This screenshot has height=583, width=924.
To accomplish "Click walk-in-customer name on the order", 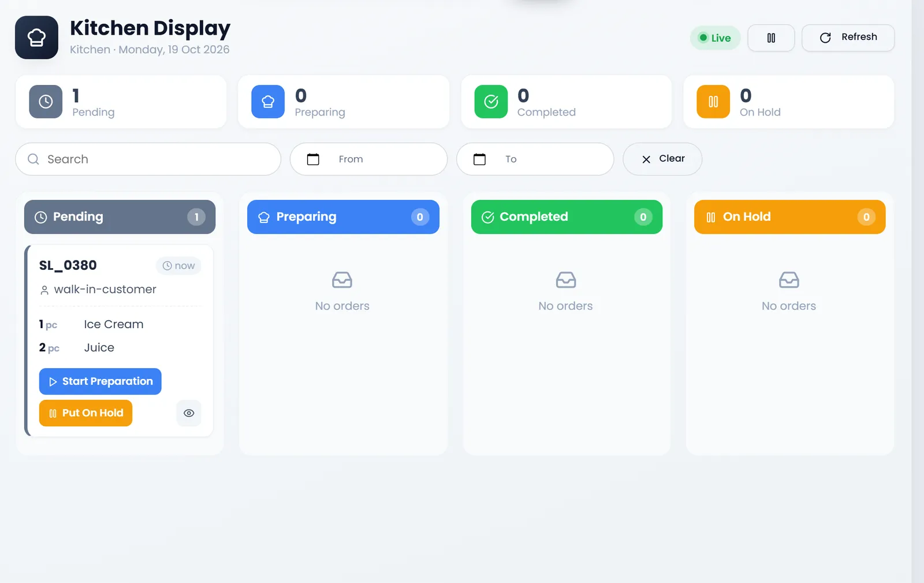I will click(105, 289).
